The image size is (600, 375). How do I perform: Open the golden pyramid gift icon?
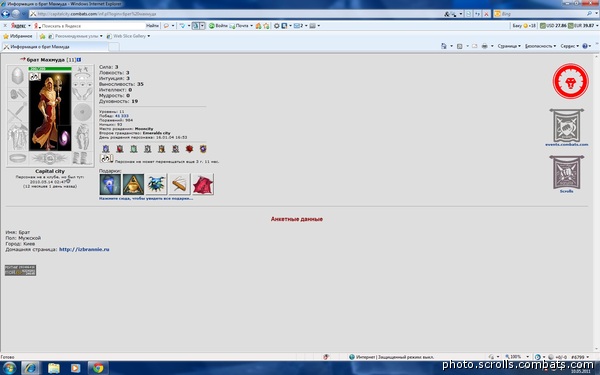pos(133,184)
